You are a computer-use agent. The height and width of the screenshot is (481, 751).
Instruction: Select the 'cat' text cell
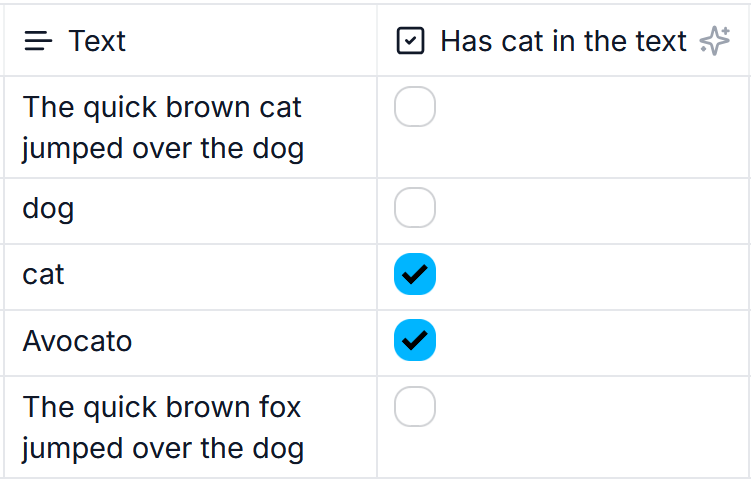coord(191,277)
